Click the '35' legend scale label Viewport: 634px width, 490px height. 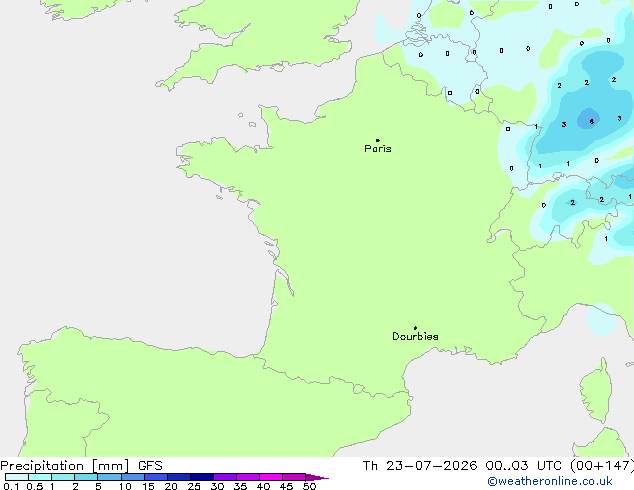(240, 486)
